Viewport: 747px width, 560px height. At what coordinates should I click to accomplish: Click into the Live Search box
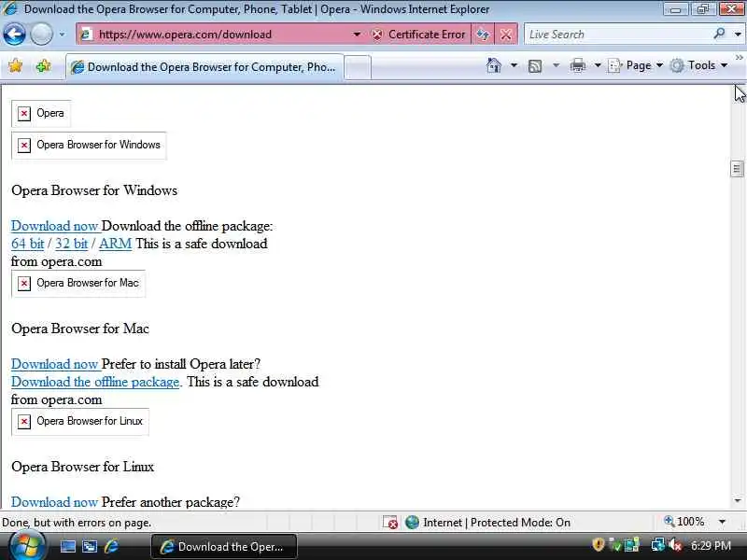pyautogui.click(x=617, y=35)
